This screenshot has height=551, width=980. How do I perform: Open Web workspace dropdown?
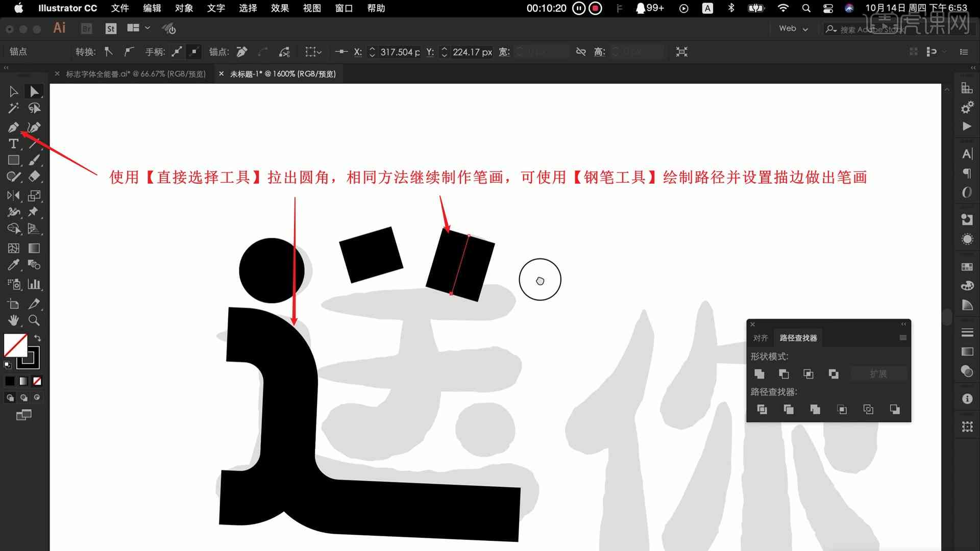tap(794, 28)
